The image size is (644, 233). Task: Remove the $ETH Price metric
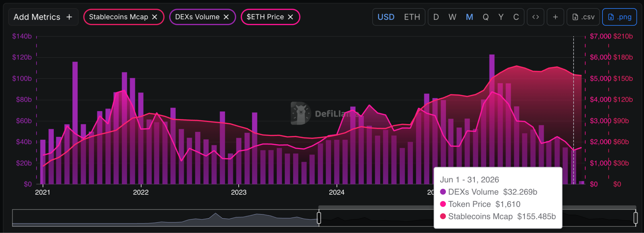[291, 17]
